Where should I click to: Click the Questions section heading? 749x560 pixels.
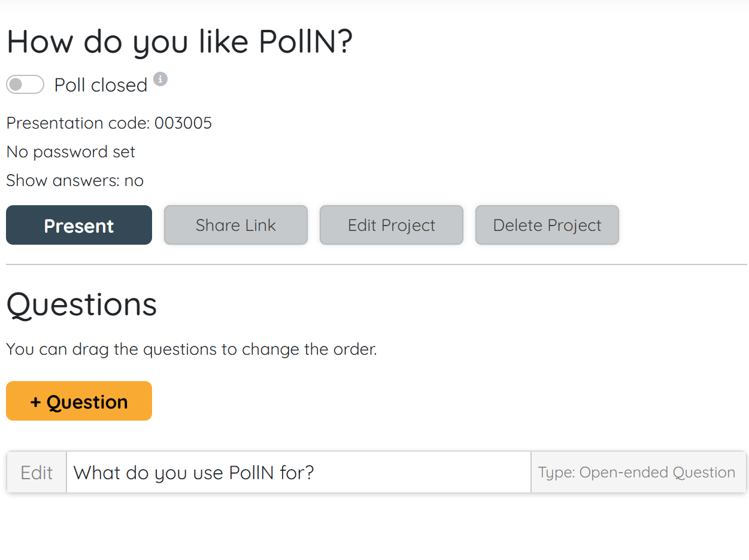81,305
